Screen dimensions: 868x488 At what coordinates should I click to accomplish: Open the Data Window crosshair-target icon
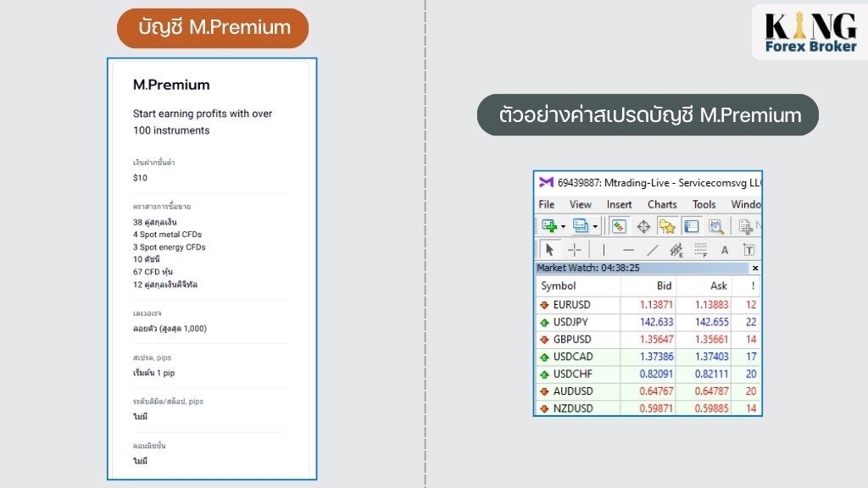[x=643, y=226]
